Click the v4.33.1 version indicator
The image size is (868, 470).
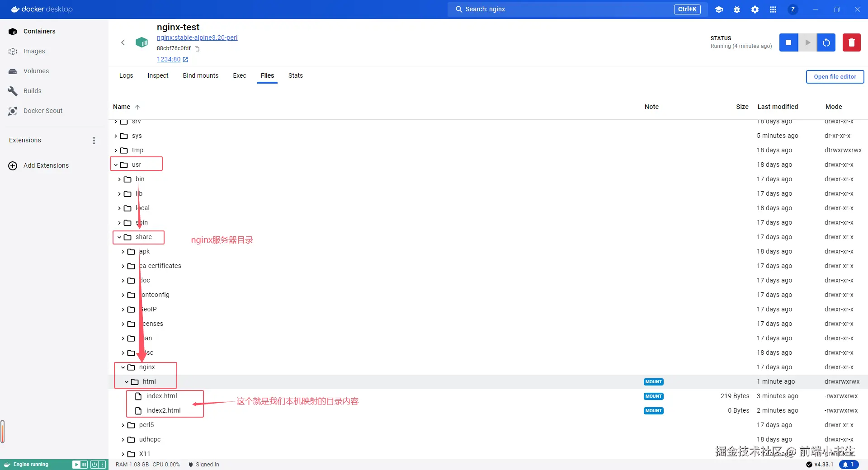click(820, 465)
